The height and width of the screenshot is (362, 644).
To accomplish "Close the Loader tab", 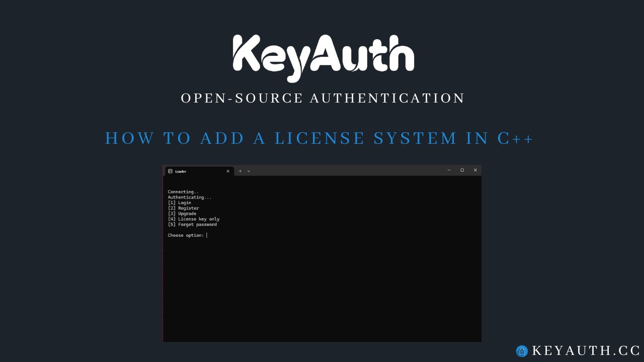I will tap(228, 171).
